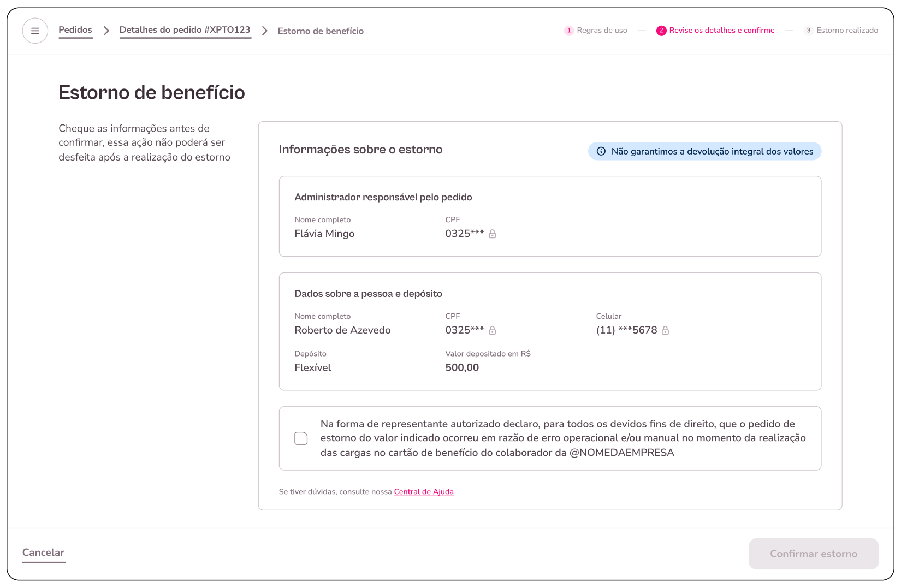Click the masked phone number (11) ***5678
Screen dimensions: 901x588
[626, 330]
